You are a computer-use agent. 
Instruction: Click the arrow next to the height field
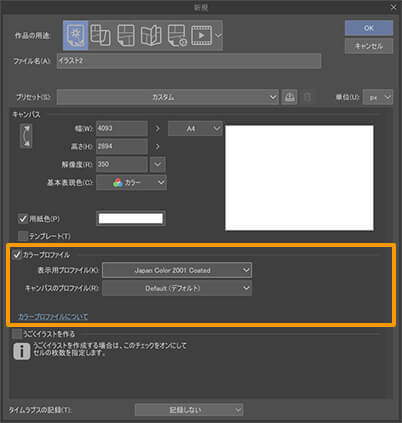coord(157,146)
